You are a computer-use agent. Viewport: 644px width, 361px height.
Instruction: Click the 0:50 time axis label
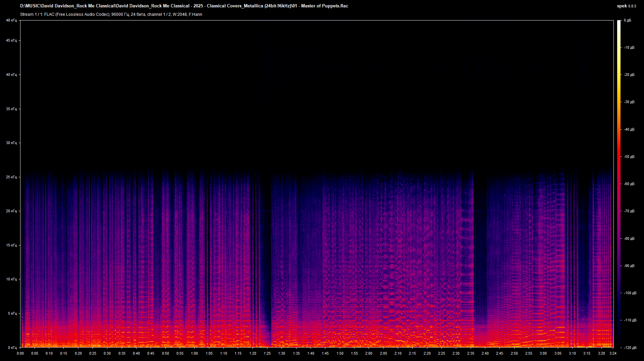click(x=166, y=353)
